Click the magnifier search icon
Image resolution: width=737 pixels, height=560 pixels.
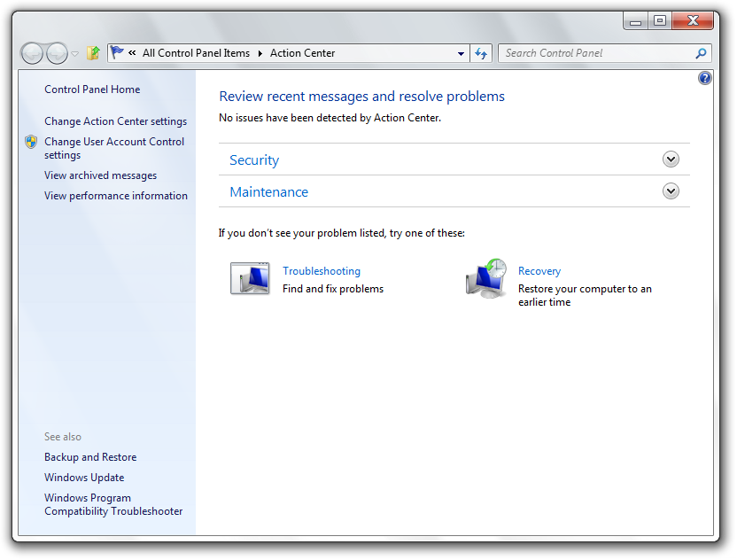(701, 53)
